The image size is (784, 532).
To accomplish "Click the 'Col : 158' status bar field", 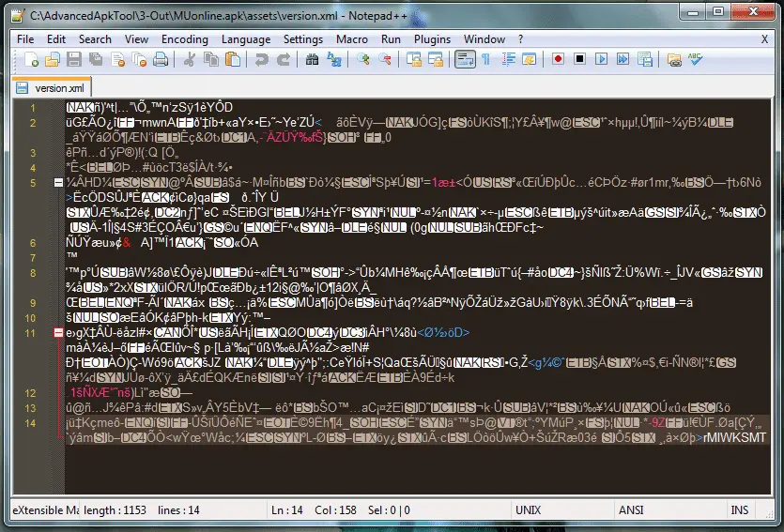I will [335, 510].
